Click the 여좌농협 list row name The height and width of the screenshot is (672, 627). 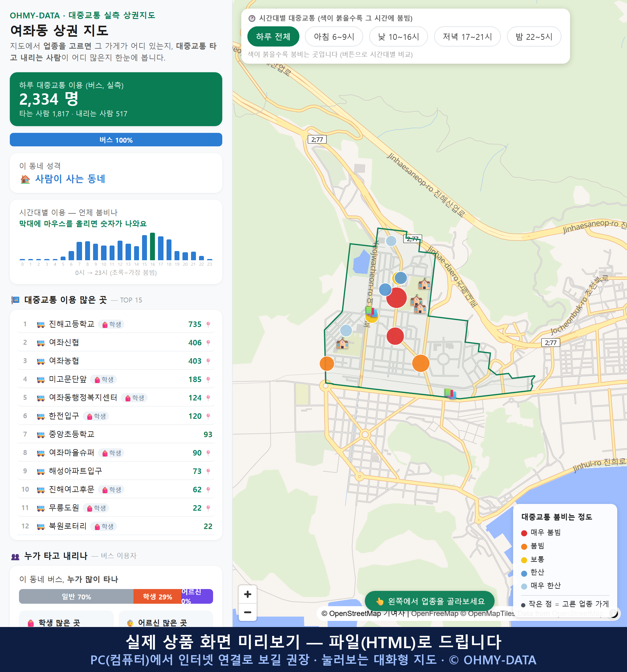64,361
